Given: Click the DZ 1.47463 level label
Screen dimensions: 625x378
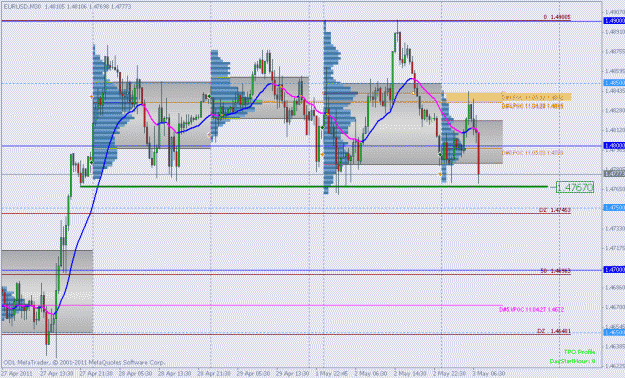Looking at the screenshot, I should pyautogui.click(x=554, y=210).
